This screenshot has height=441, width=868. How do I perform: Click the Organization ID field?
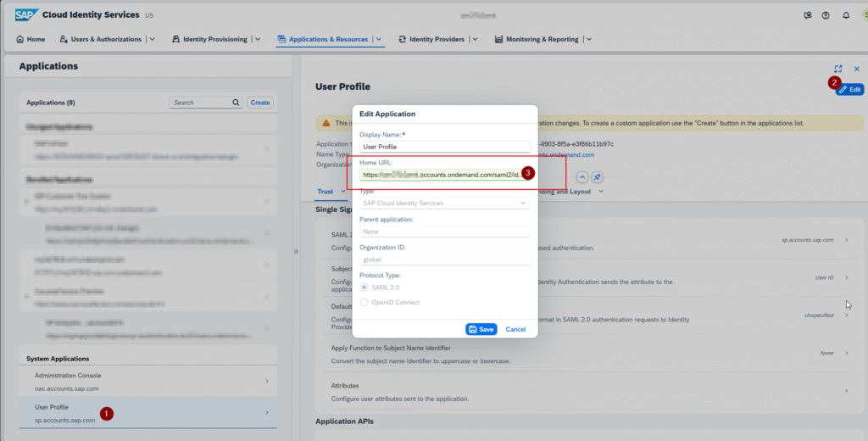point(444,259)
